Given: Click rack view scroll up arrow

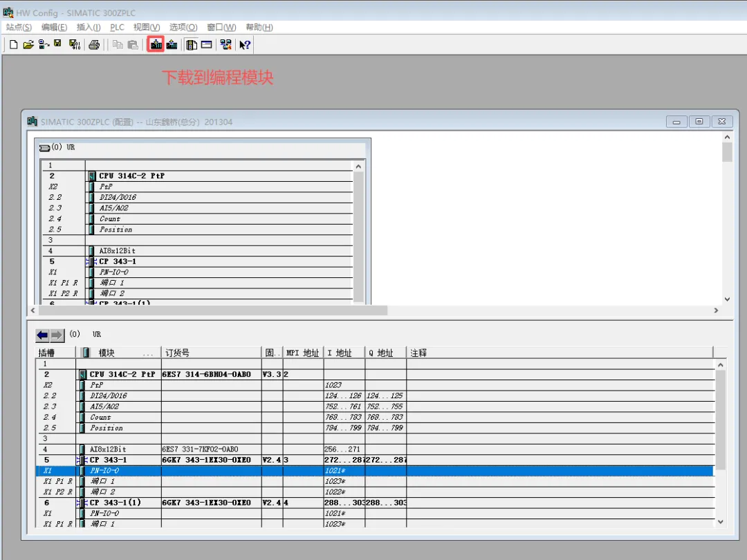Looking at the screenshot, I should coord(358,166).
